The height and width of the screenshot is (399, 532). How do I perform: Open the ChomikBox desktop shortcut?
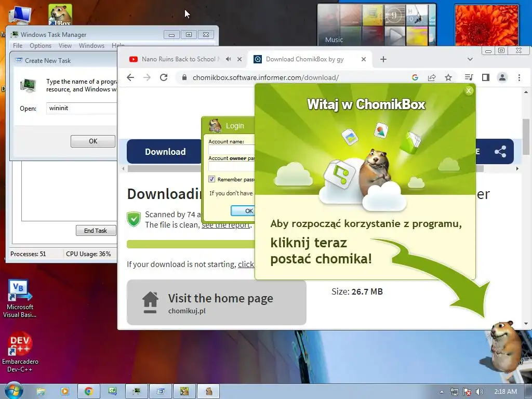[x=60, y=14]
